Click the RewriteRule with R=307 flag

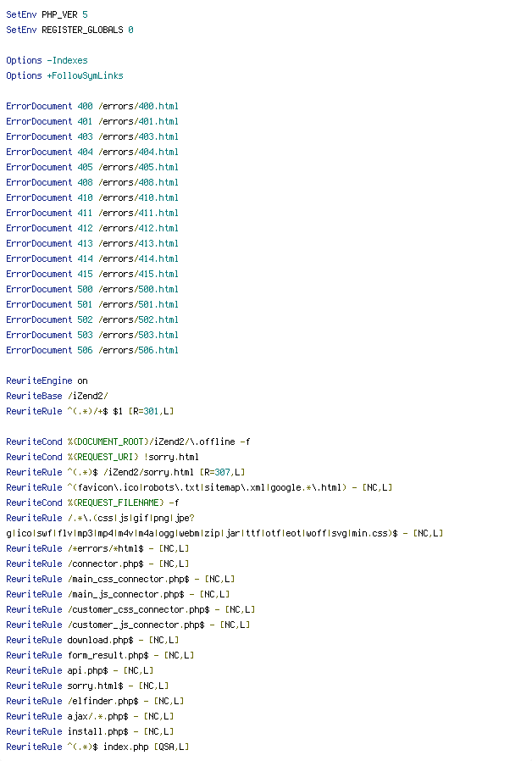(125, 472)
